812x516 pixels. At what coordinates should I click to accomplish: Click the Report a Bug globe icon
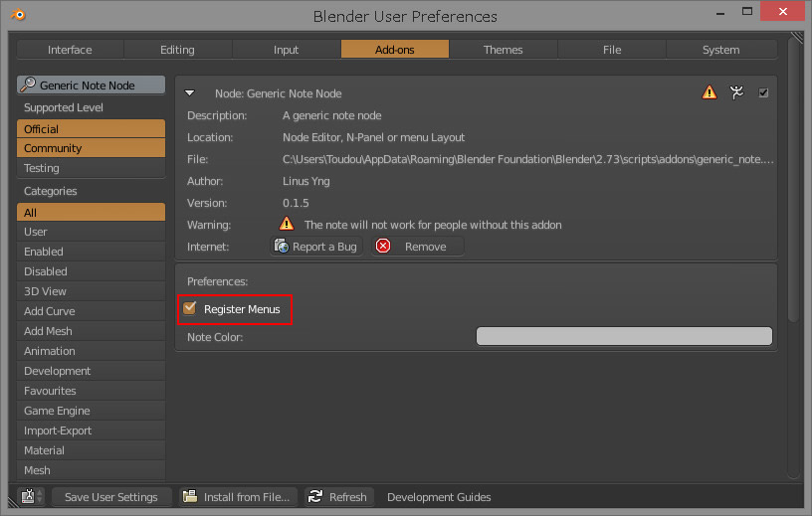(282, 246)
